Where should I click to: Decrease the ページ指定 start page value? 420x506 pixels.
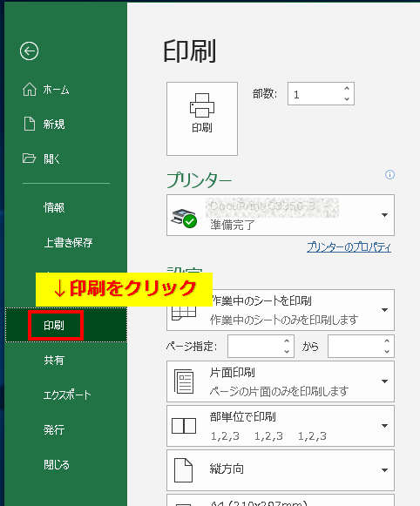287,352
